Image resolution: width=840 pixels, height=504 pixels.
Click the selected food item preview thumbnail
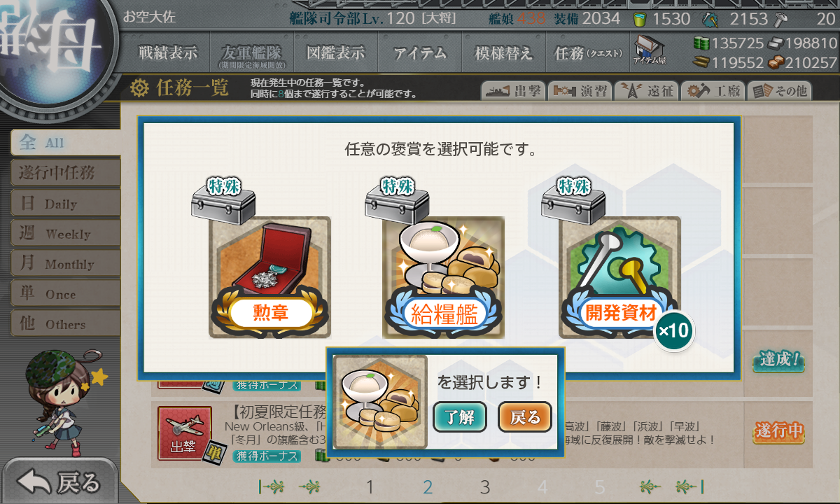tap(380, 402)
